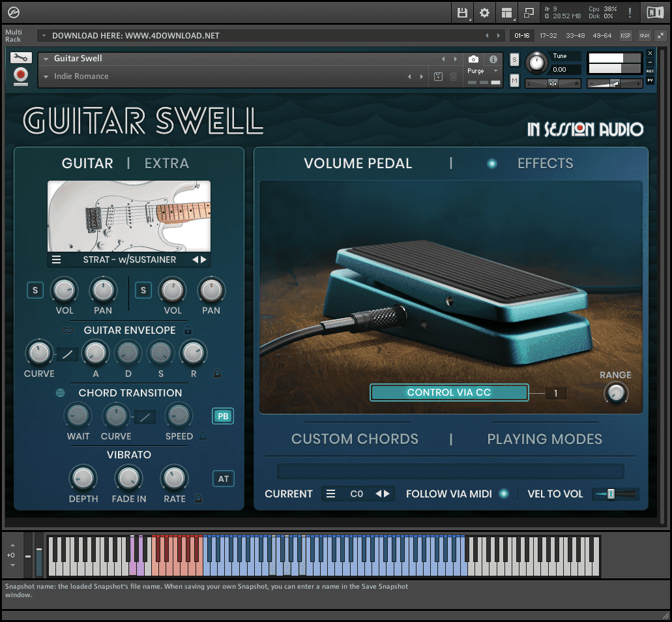Click the delete snapshot trash icon

tap(453, 76)
